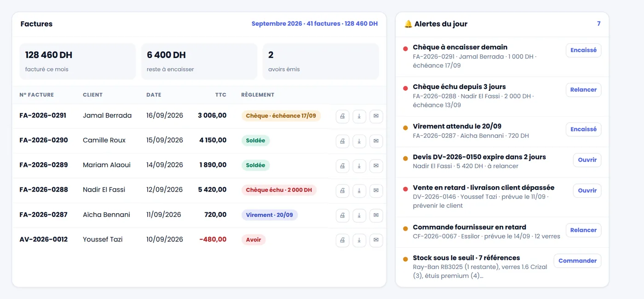Click the Factures panel title
This screenshot has width=644, height=299.
pos(36,24)
